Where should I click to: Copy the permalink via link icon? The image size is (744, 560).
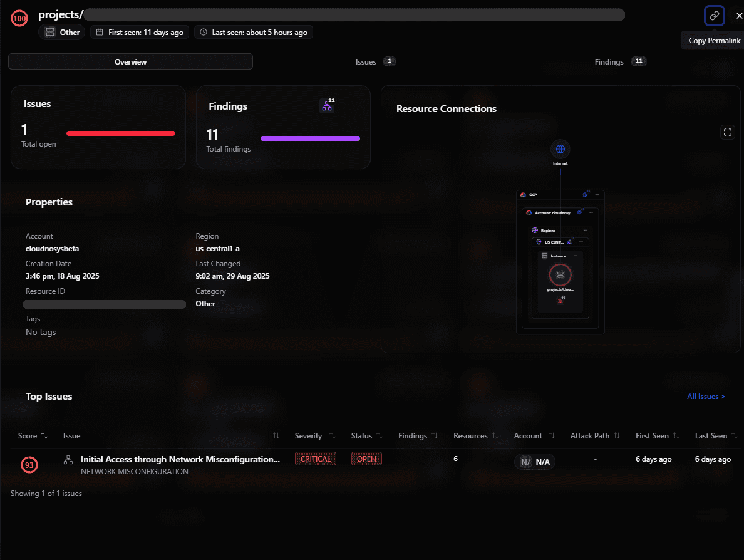[714, 15]
